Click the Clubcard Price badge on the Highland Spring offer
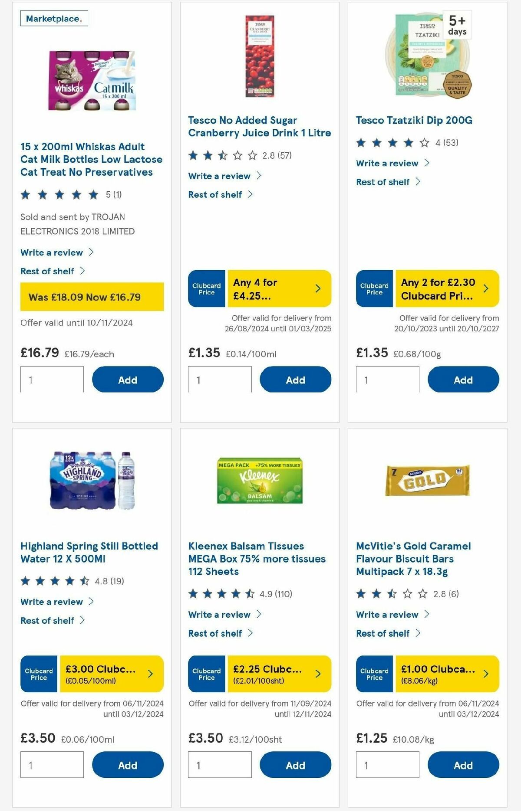The image size is (521, 812). click(38, 674)
